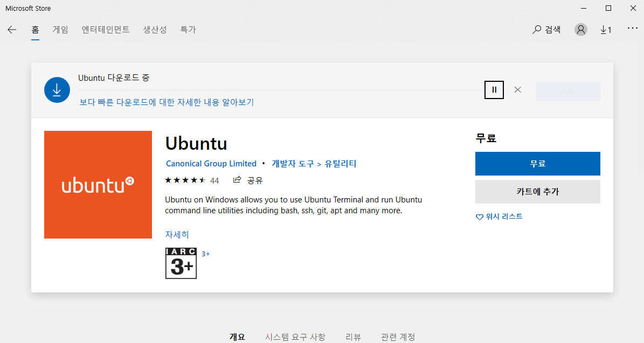Image resolution: width=644 pixels, height=343 pixels.
Task: Cancel the Ubuntu download with X
Action: pyautogui.click(x=517, y=90)
